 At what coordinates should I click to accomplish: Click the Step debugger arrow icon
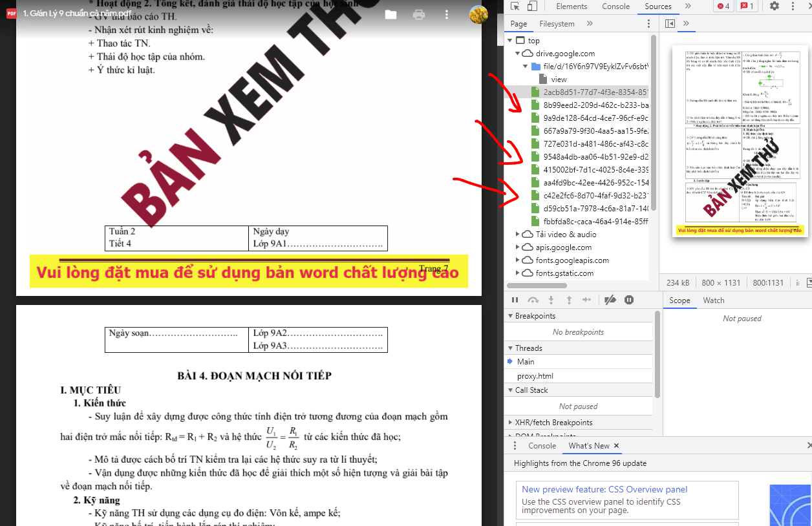click(x=586, y=300)
